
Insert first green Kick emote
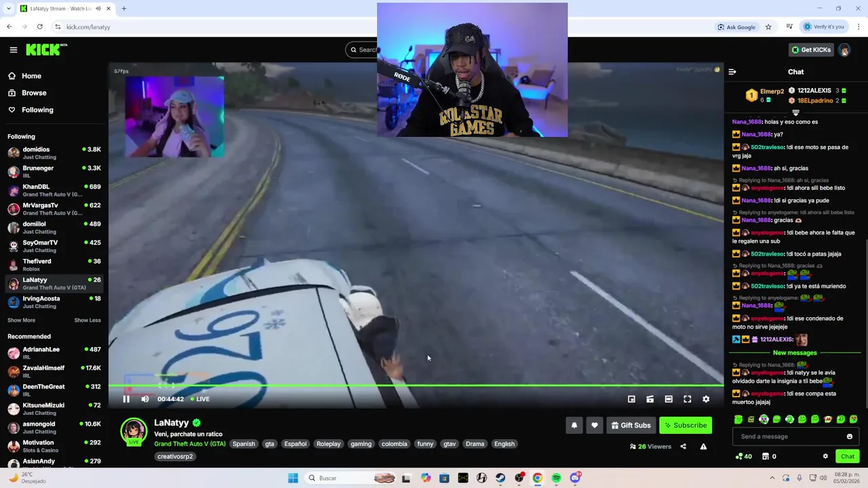738,420
